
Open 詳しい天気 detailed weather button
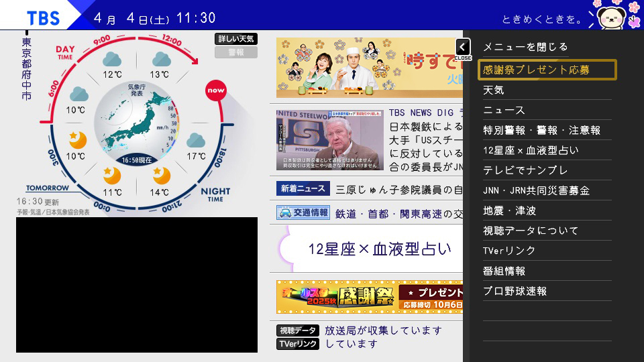[x=235, y=39]
